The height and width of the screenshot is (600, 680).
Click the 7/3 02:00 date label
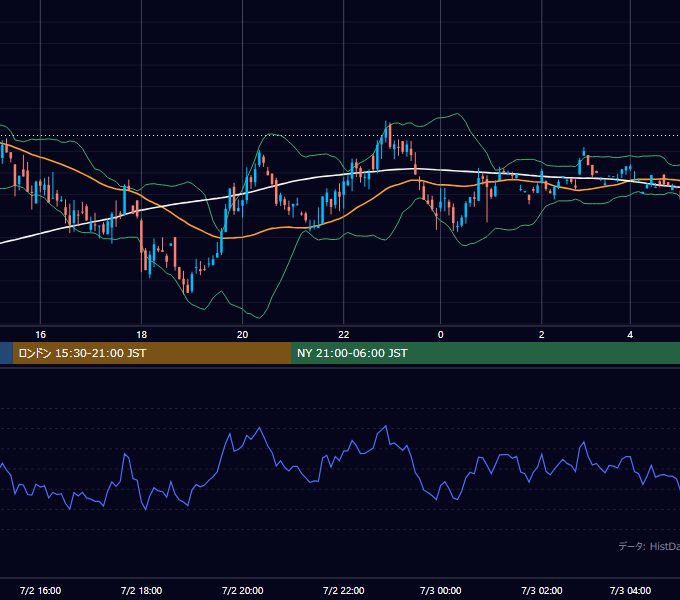click(542, 590)
